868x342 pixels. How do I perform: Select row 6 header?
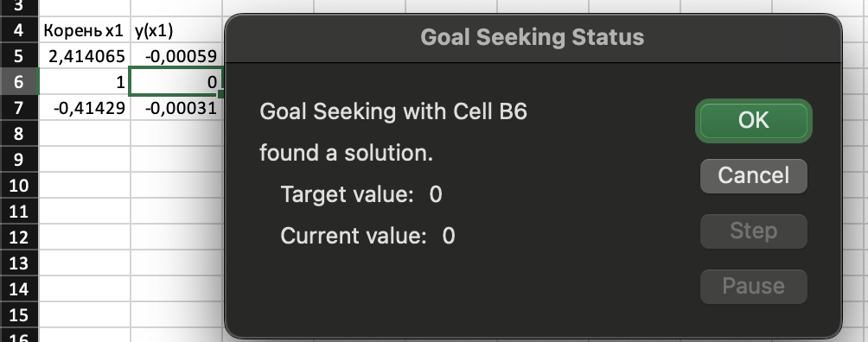[x=19, y=82]
